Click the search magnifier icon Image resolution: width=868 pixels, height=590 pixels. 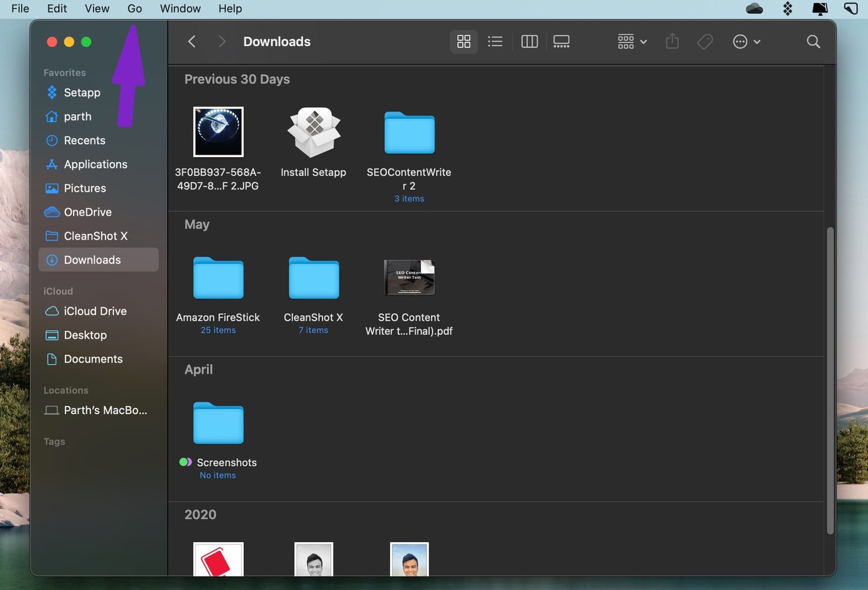coord(813,42)
